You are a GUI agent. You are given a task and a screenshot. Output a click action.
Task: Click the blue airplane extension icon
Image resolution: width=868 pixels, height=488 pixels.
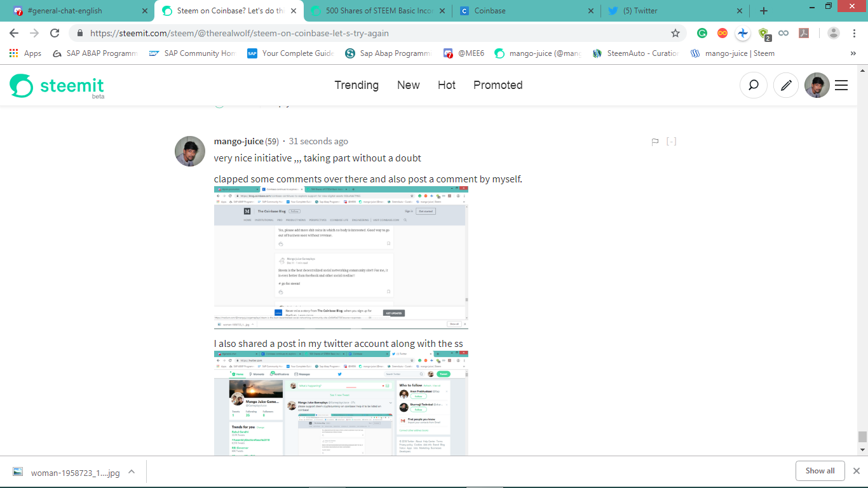(743, 33)
